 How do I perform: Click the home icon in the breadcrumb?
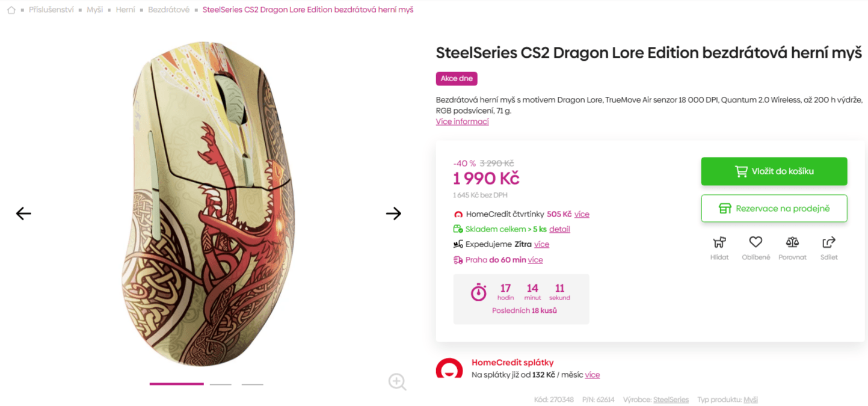click(11, 10)
